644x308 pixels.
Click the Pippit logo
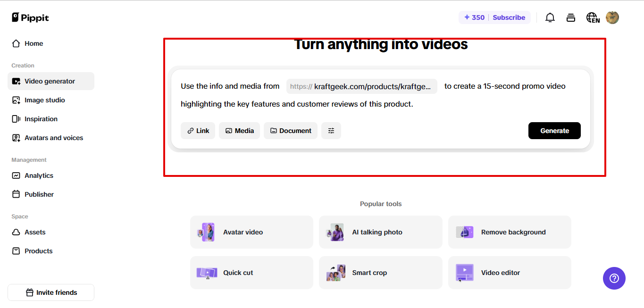coord(30,17)
